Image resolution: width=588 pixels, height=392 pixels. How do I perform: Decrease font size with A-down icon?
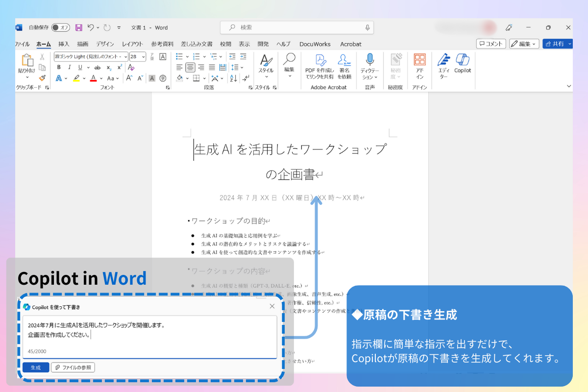pyautogui.click(x=140, y=78)
